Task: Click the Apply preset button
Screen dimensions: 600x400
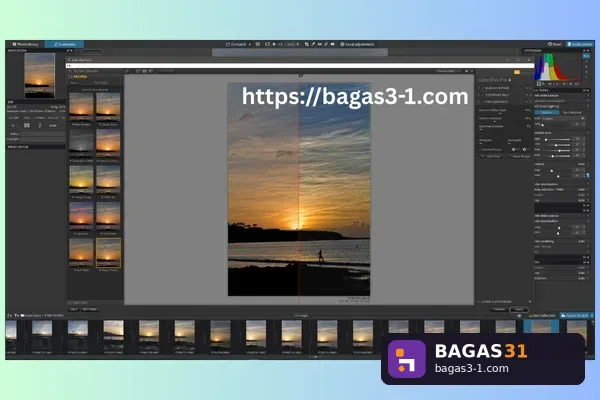Action: [580, 44]
